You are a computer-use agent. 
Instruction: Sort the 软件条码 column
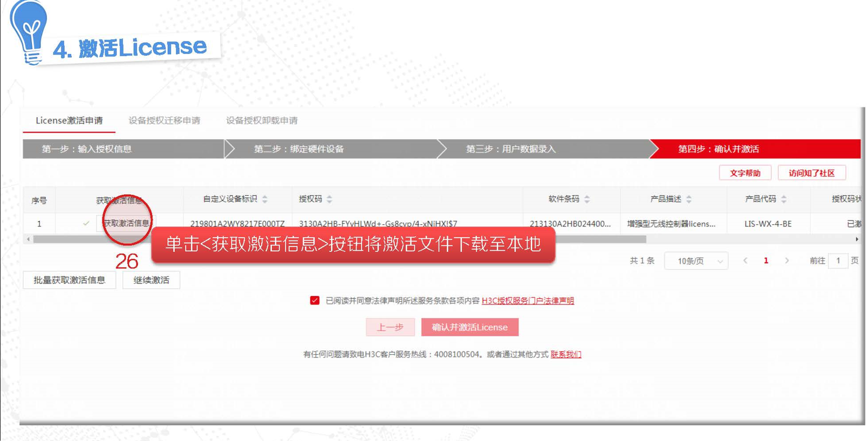click(587, 199)
